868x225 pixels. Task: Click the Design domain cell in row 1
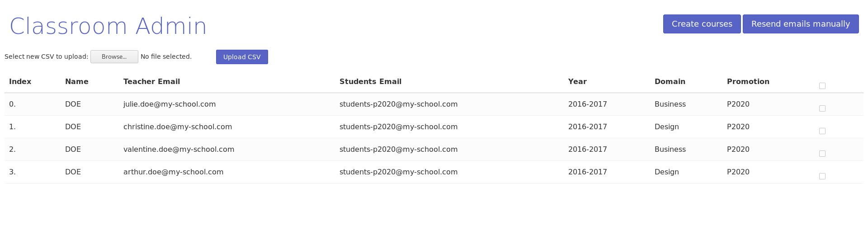tap(666, 127)
